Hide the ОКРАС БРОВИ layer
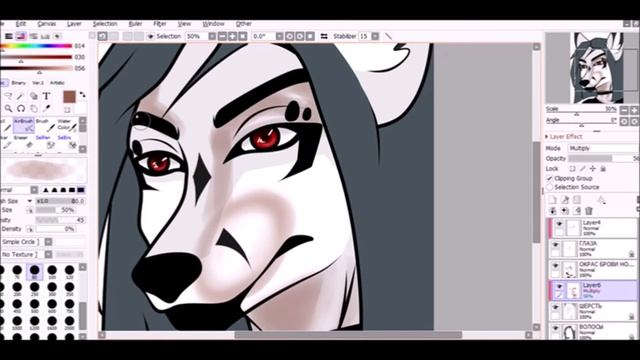The height and width of the screenshot is (360, 640). (556, 266)
